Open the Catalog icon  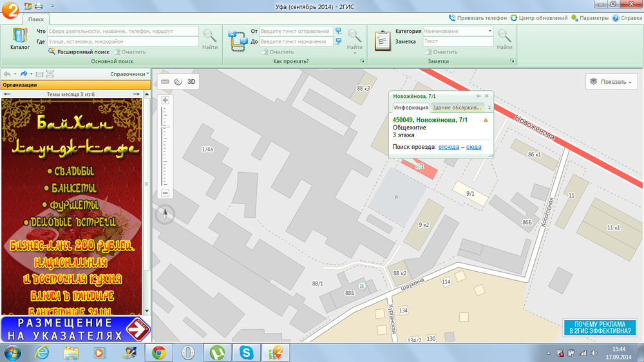(x=20, y=39)
